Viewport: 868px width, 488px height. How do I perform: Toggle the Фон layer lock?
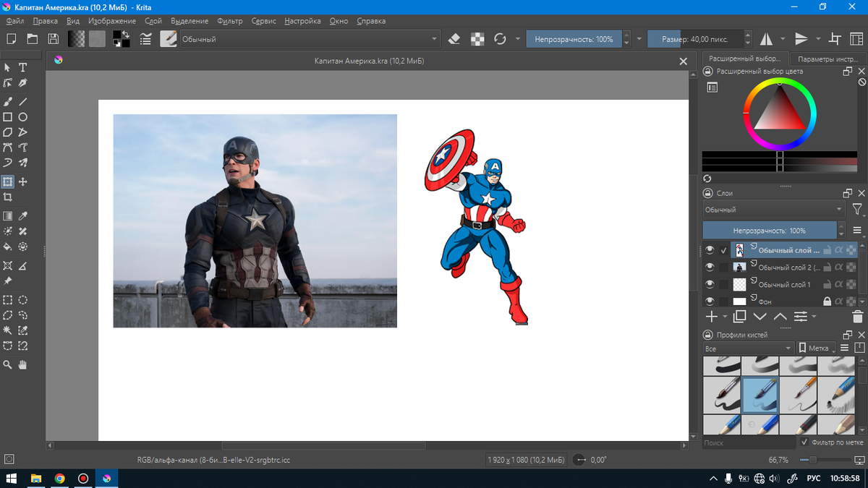coord(827,301)
